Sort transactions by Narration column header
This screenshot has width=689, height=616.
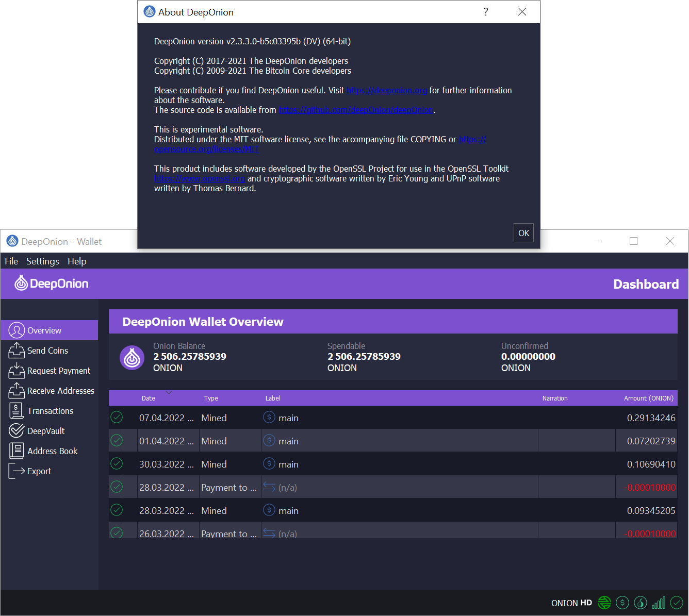555,398
